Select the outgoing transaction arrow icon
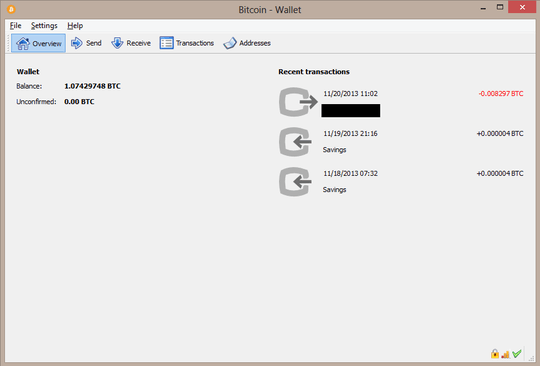This screenshot has height=366, width=540. [x=298, y=102]
